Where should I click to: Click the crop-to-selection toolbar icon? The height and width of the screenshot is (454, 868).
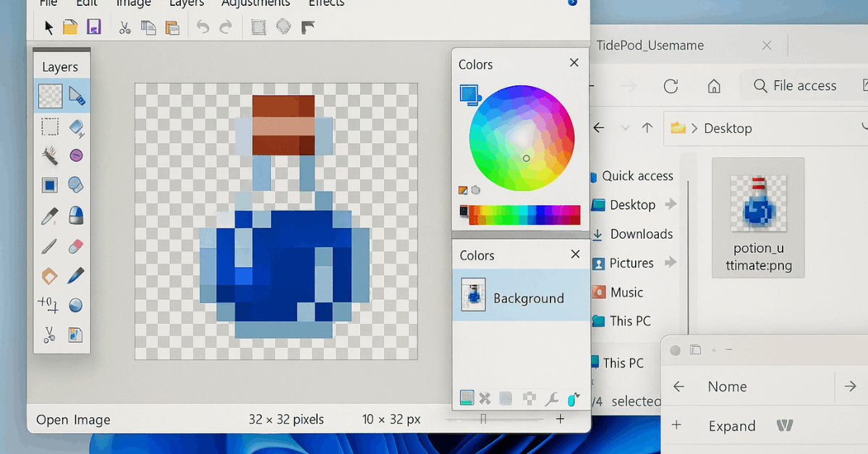pos(258,27)
